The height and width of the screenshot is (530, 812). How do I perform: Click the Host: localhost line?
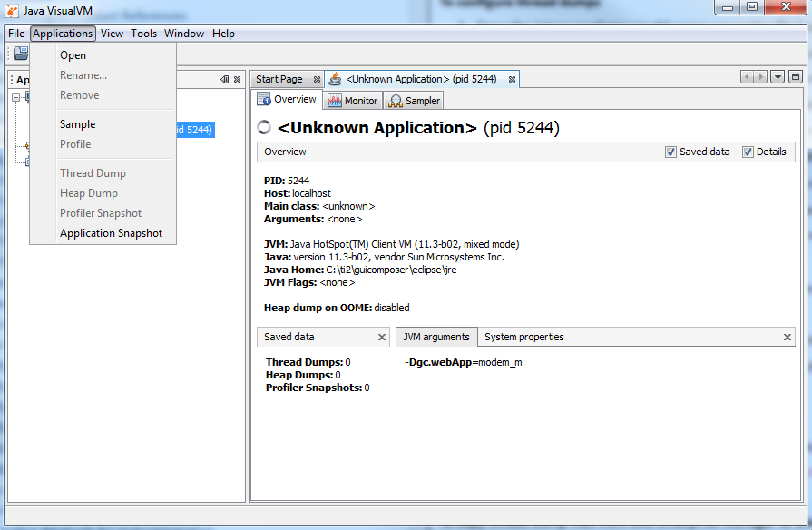[298, 193]
